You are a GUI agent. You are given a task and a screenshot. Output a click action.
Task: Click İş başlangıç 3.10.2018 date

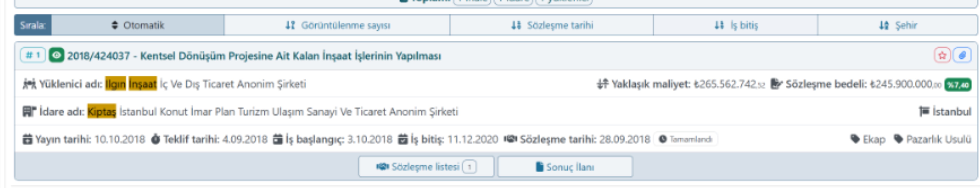(369, 139)
